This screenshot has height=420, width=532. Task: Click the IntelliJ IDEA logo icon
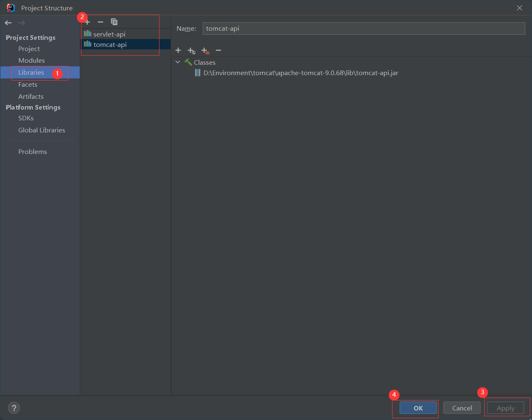pos(11,8)
